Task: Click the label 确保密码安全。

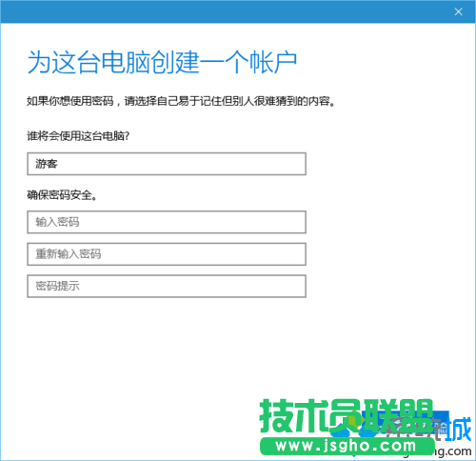Action: 62,195
